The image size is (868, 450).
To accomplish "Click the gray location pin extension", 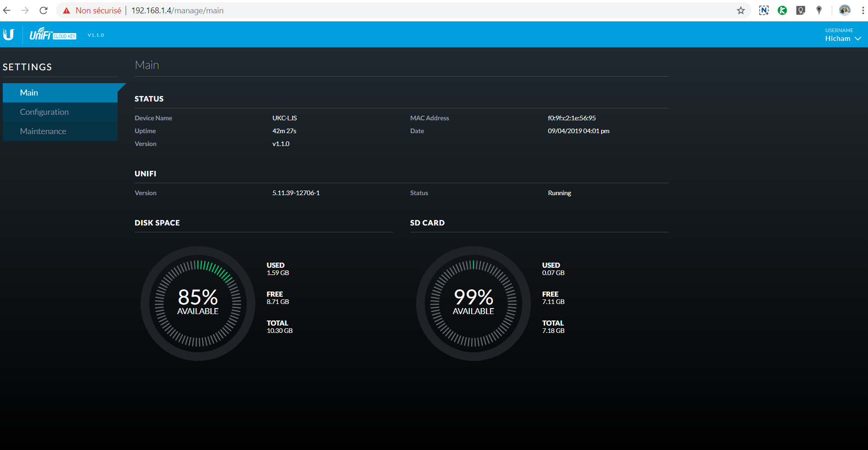I will (x=819, y=11).
